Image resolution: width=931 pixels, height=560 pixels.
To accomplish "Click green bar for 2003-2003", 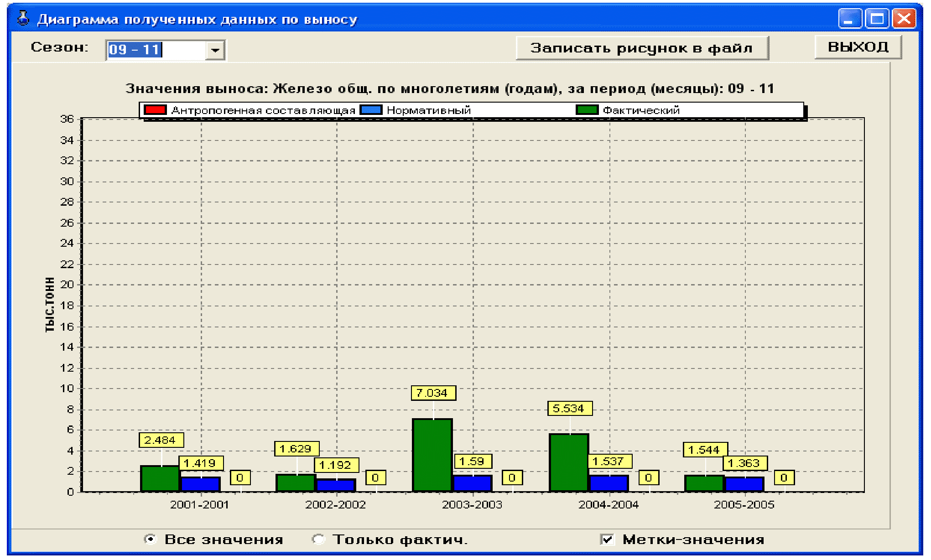I will [x=432, y=455].
